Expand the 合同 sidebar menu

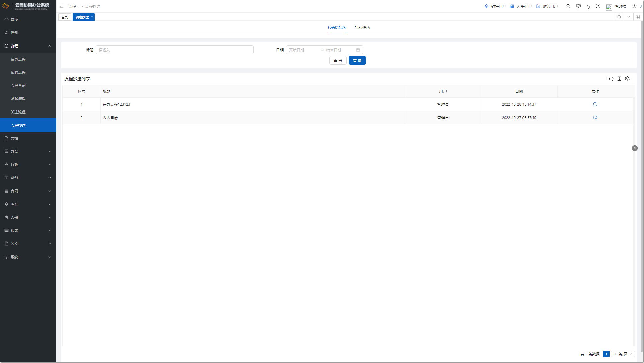click(x=28, y=191)
